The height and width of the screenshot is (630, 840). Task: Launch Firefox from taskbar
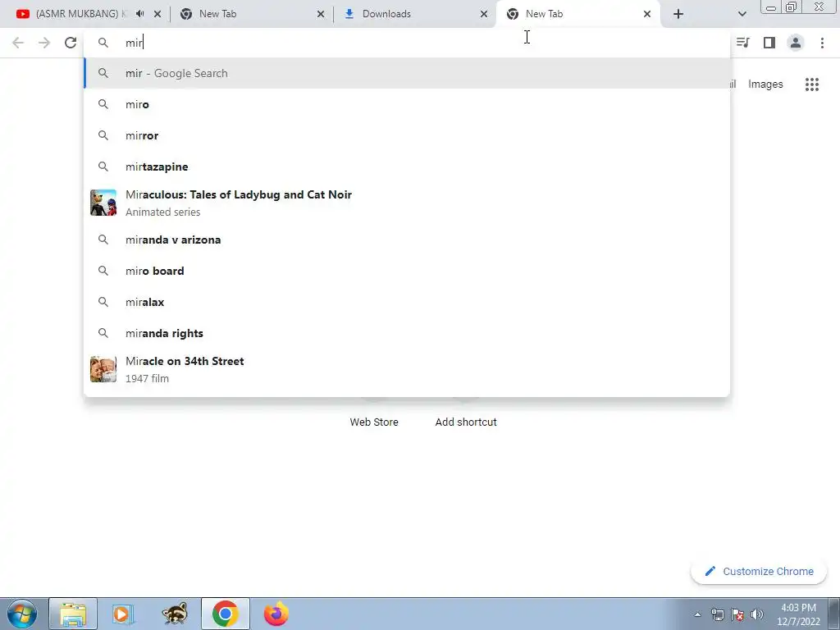click(x=276, y=614)
